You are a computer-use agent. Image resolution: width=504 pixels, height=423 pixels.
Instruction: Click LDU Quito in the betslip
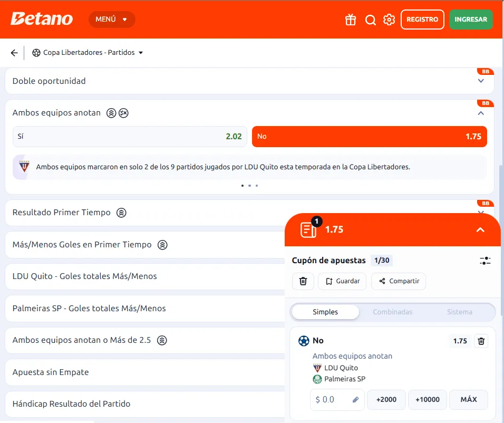click(x=341, y=368)
